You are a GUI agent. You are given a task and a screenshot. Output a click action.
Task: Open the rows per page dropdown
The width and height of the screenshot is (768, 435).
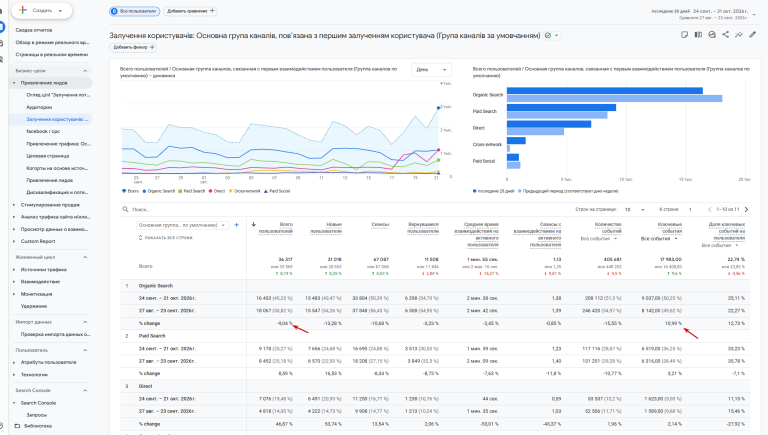point(634,210)
